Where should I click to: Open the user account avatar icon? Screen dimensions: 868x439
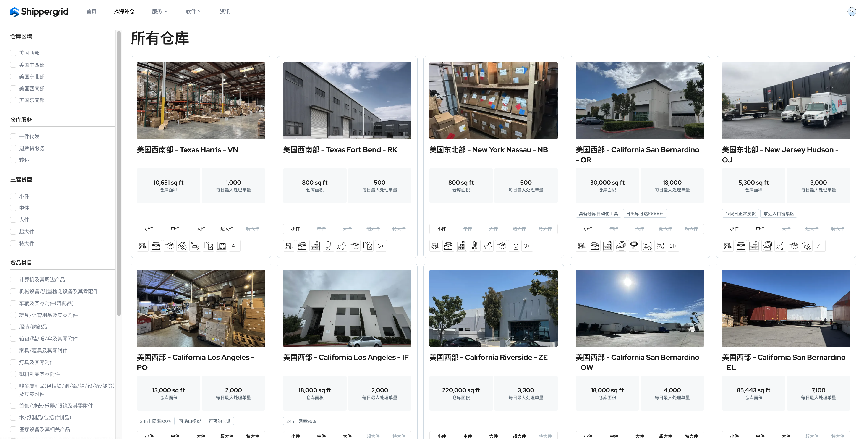[852, 11]
